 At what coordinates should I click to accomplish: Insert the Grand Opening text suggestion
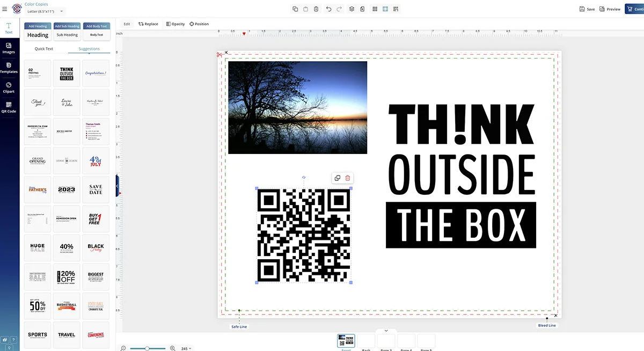[x=38, y=160]
